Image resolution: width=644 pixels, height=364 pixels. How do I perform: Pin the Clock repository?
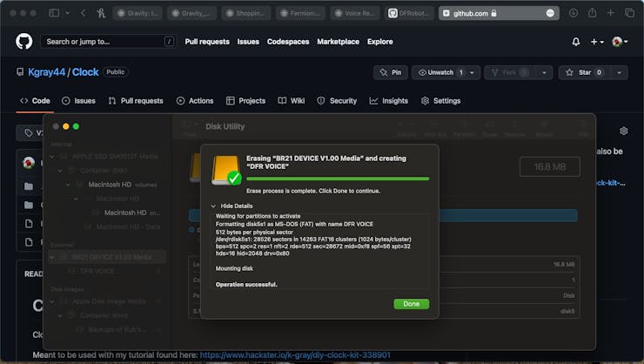coord(390,72)
